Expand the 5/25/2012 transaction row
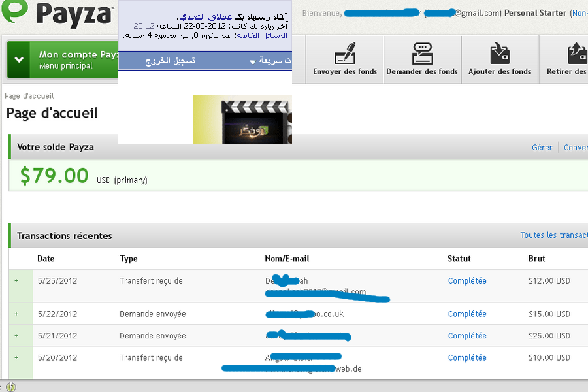This screenshot has height=392, width=588. [x=16, y=280]
